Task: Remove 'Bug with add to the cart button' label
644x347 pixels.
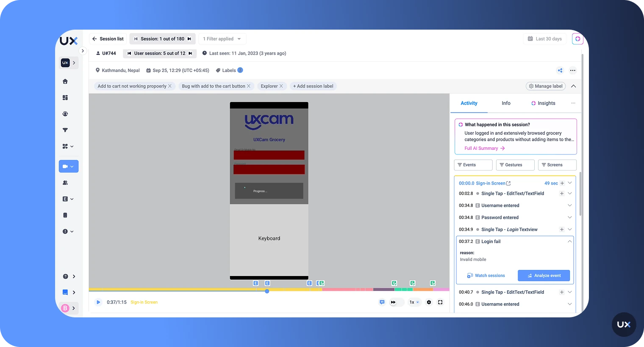Action: (249, 86)
